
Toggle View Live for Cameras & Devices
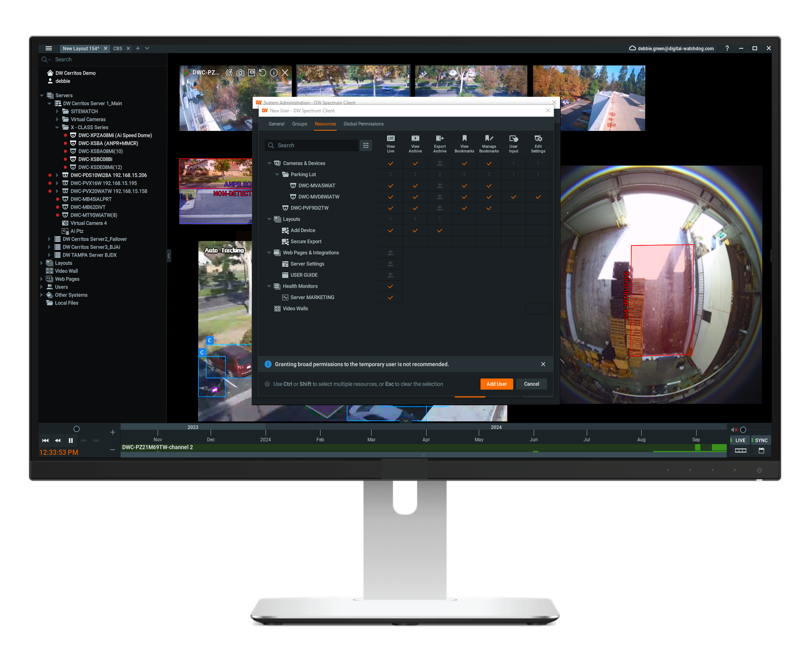pos(391,163)
